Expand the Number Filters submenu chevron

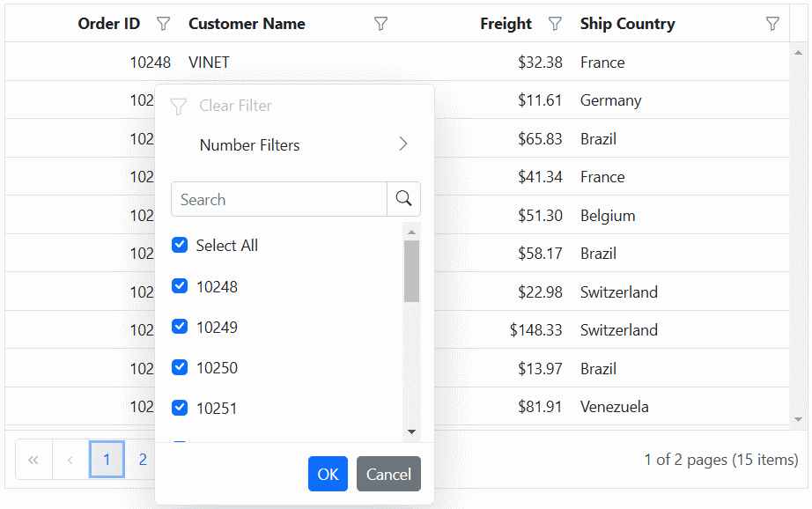[x=403, y=144]
